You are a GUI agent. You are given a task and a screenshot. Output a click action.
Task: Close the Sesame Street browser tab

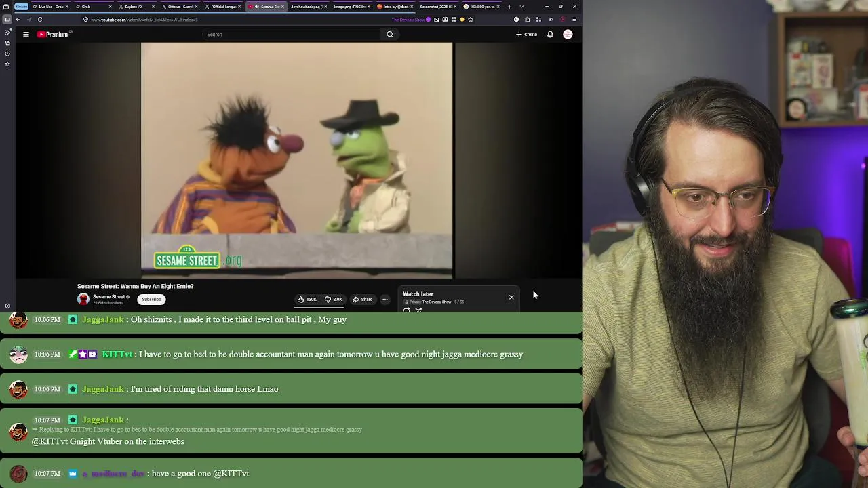pos(283,7)
